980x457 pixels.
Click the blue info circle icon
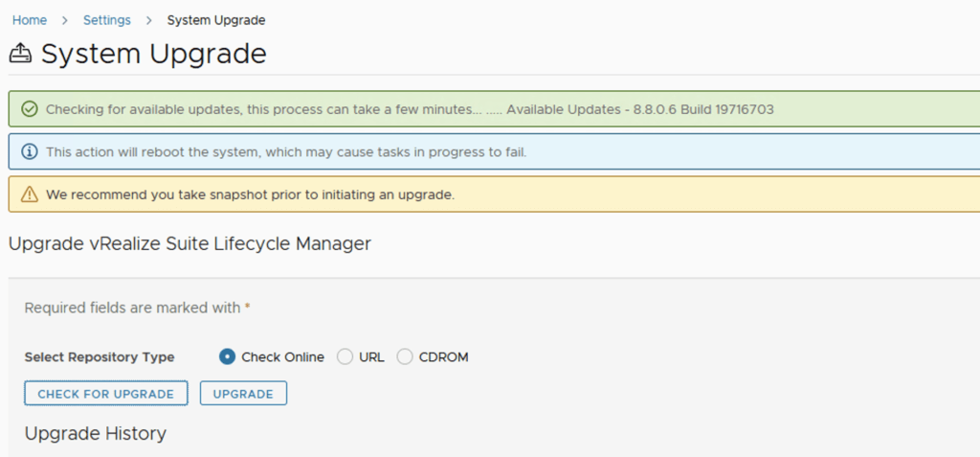pos(30,151)
